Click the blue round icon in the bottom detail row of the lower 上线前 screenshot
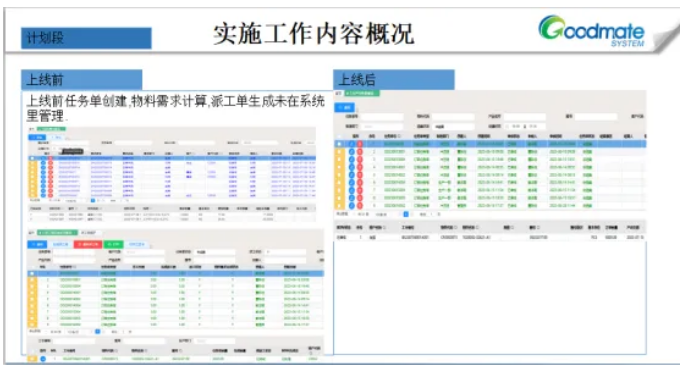 pyautogui.click(x=43, y=359)
